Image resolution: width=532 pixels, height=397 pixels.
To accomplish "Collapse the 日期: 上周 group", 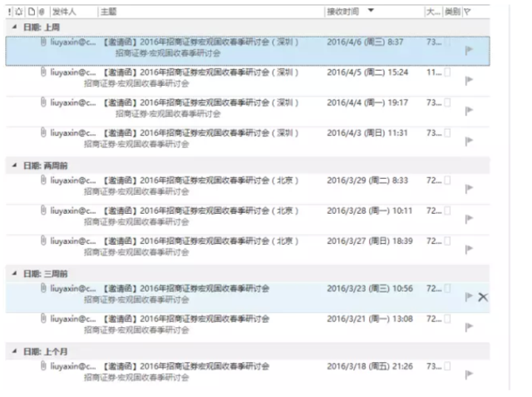I will [14, 28].
